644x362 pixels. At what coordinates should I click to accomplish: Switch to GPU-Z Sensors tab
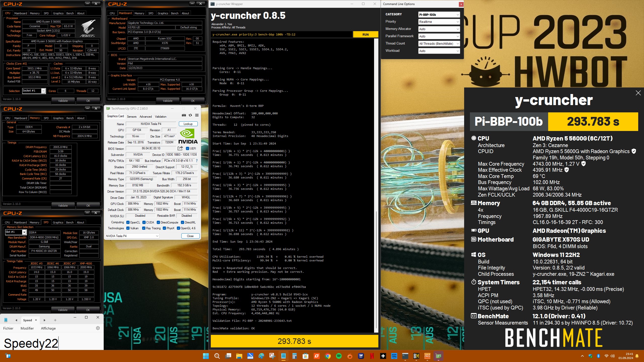click(x=132, y=117)
